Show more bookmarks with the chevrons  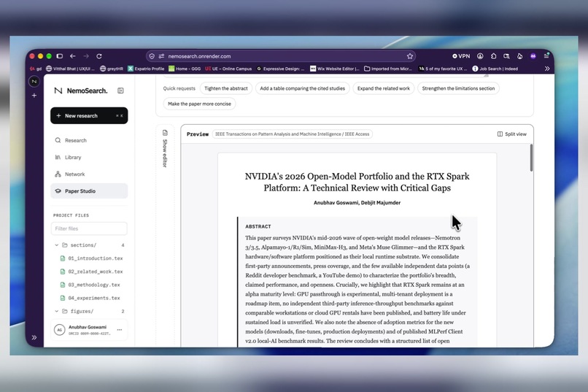tap(547, 69)
